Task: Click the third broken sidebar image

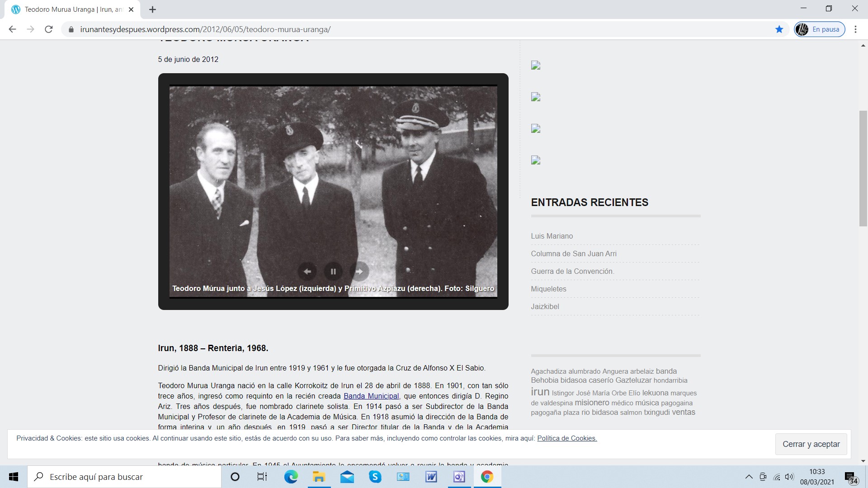Action: click(x=536, y=129)
